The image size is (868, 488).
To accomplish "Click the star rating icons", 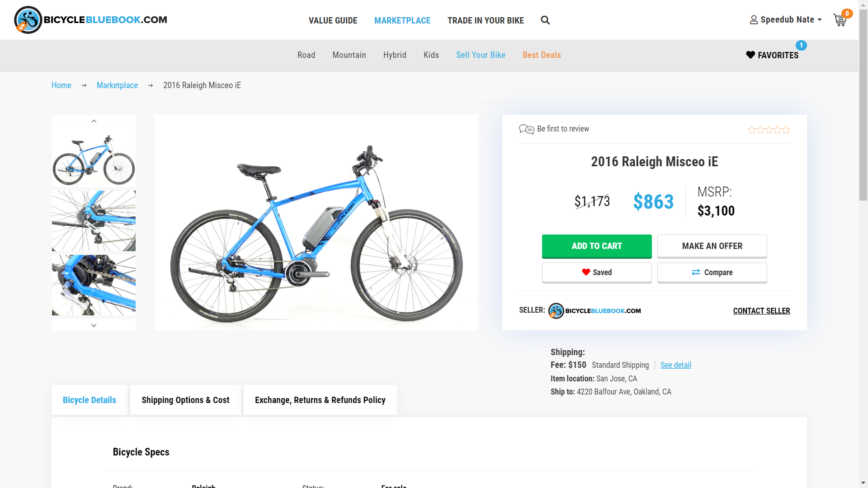I will coord(769,130).
